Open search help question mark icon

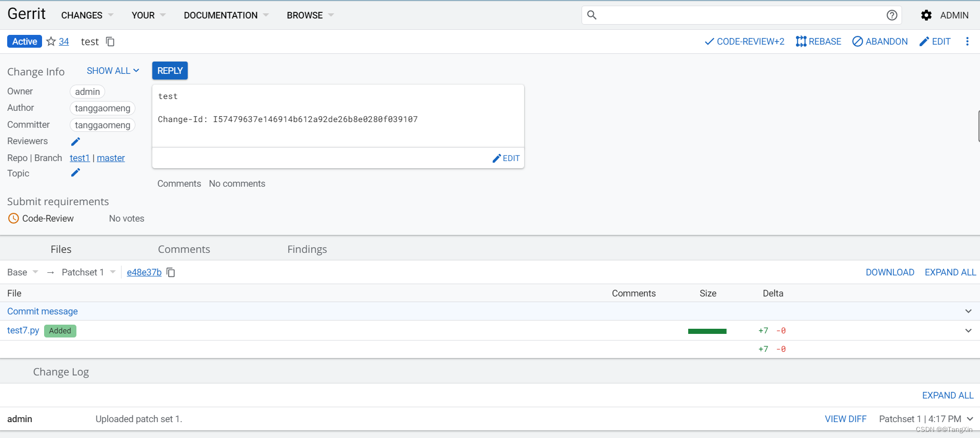(x=892, y=15)
